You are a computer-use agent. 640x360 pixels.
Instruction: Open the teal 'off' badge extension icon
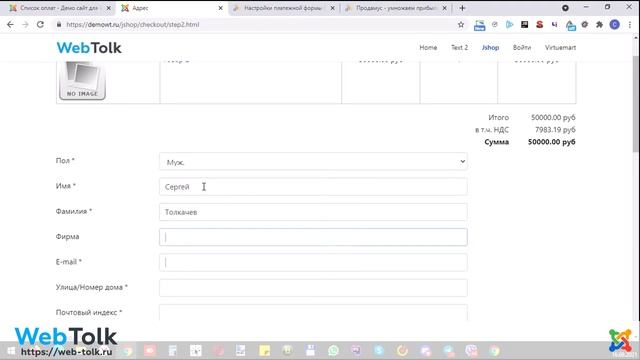coord(570,25)
